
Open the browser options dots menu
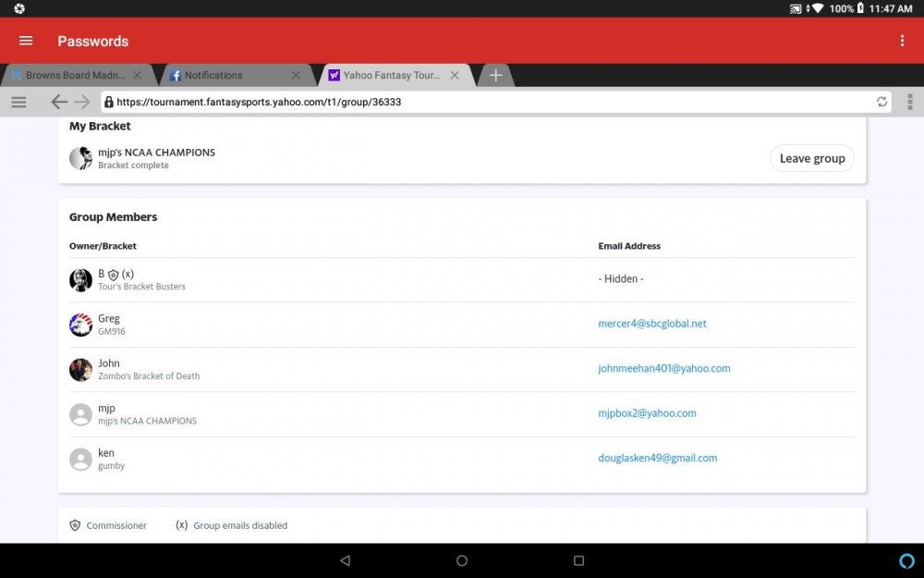tap(910, 102)
